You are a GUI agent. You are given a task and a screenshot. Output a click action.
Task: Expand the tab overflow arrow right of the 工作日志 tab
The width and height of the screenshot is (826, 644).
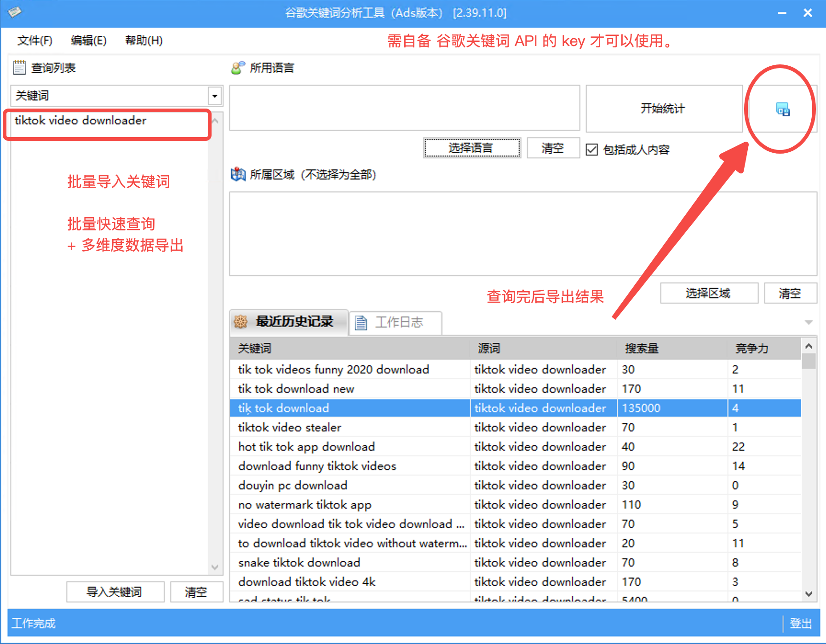[x=809, y=322]
